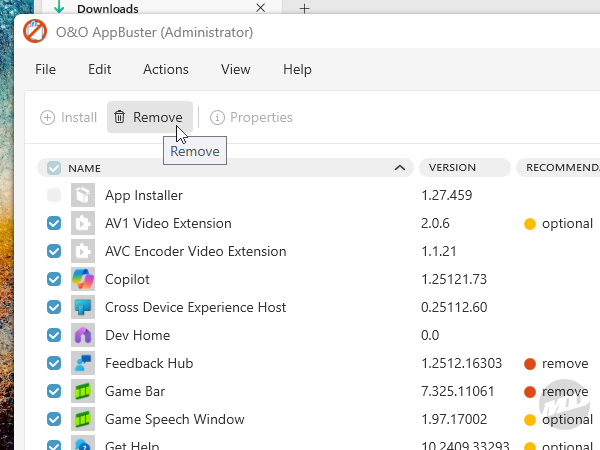
Task: Uncheck the AVC Encoder Video Extension checkbox
Action: (x=54, y=251)
